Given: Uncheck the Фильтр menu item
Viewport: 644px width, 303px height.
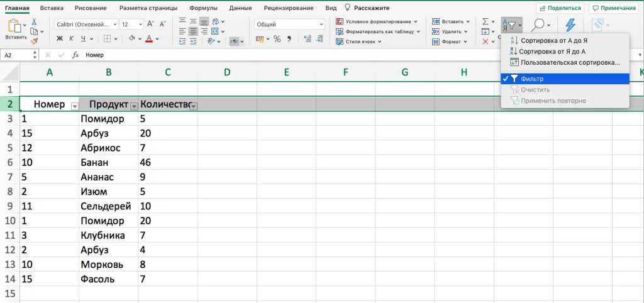Looking at the screenshot, I should 565,79.
